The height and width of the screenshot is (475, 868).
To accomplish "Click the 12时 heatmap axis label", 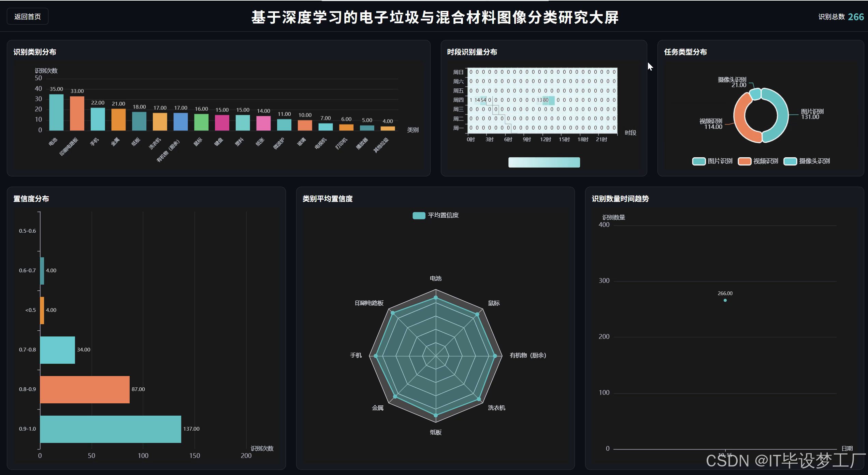I will pos(545,139).
